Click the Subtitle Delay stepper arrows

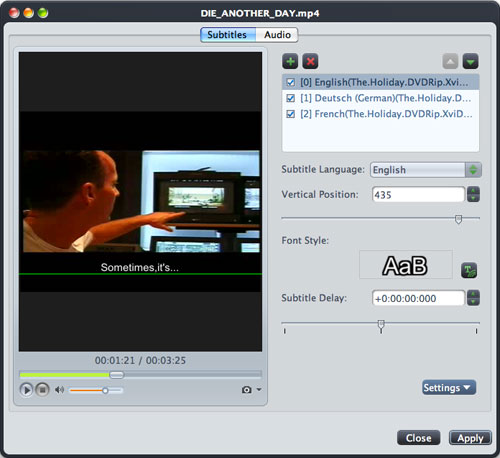(473, 298)
